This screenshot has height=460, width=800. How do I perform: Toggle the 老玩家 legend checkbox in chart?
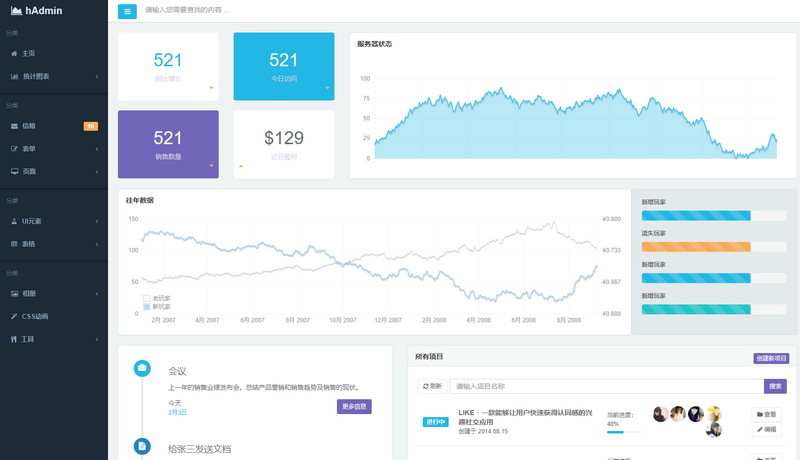147,298
